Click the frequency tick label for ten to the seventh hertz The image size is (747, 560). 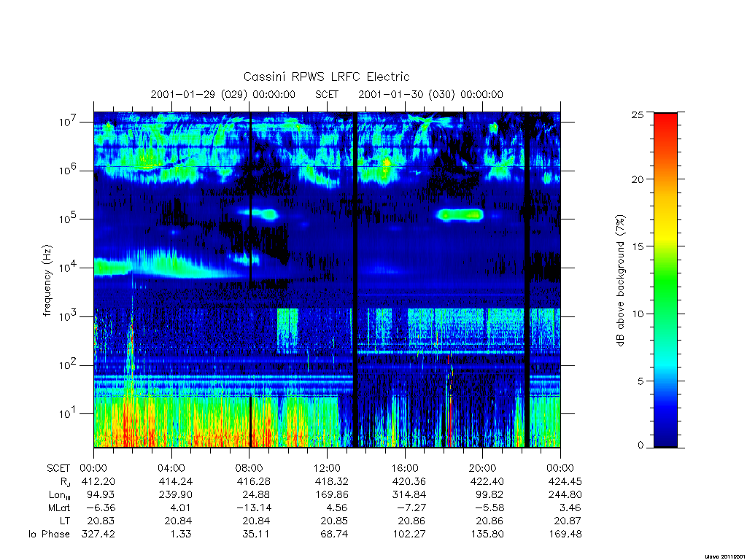coord(69,122)
